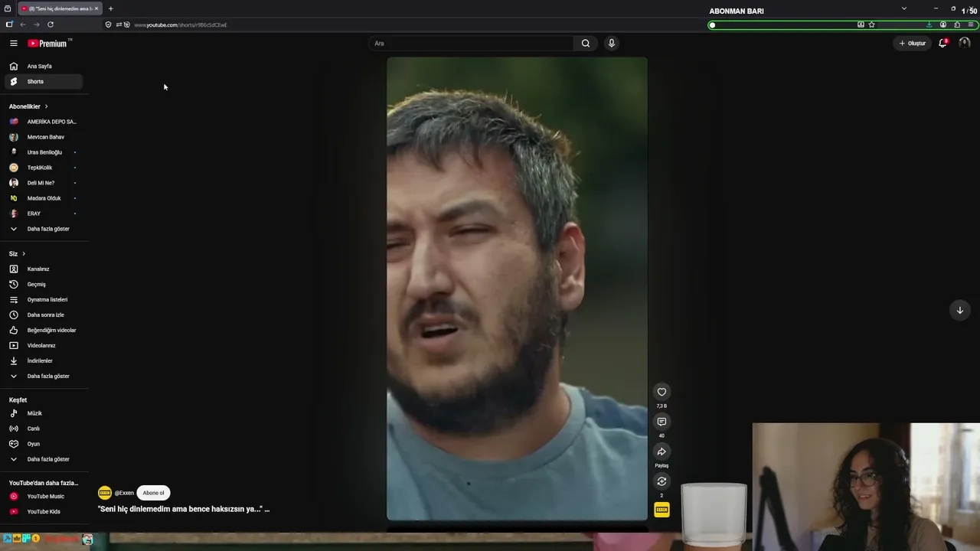Screen dimensions: 980x551
Task: Open the Short's comments
Action: [661, 422]
